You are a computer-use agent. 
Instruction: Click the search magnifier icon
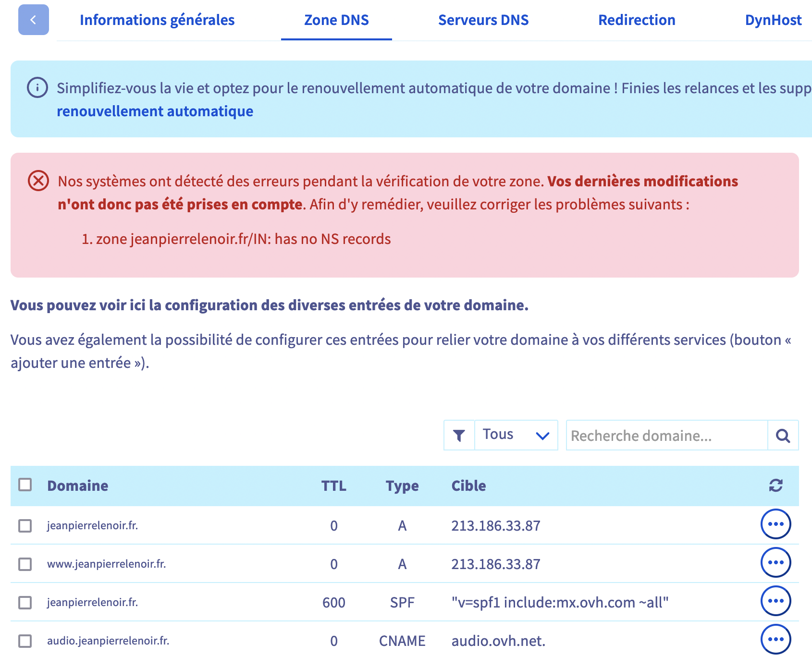point(783,435)
